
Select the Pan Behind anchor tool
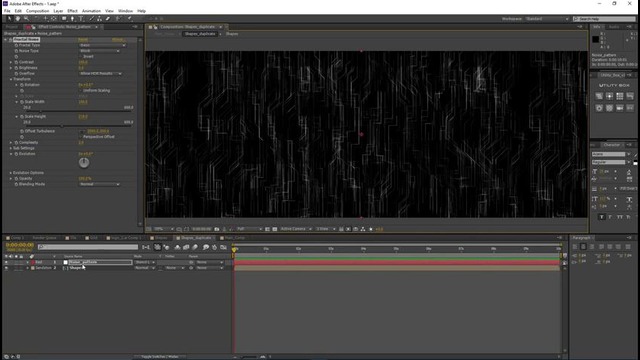pyautogui.click(x=54, y=19)
